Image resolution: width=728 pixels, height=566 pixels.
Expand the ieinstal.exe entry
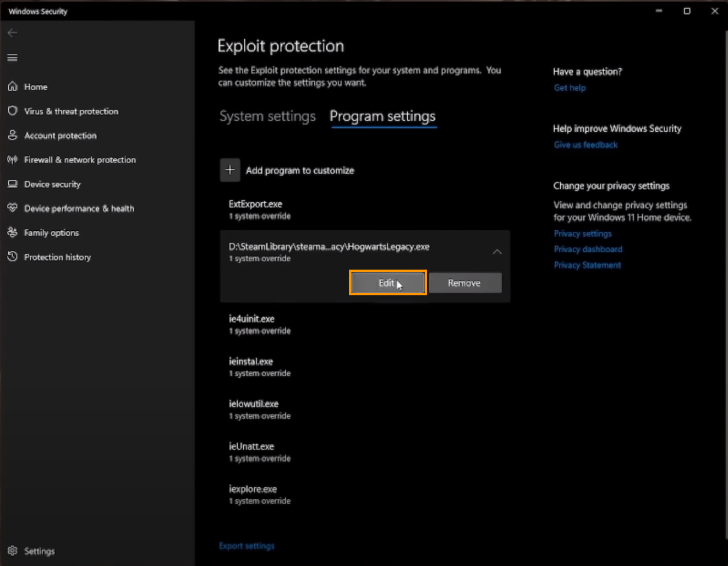(365, 367)
